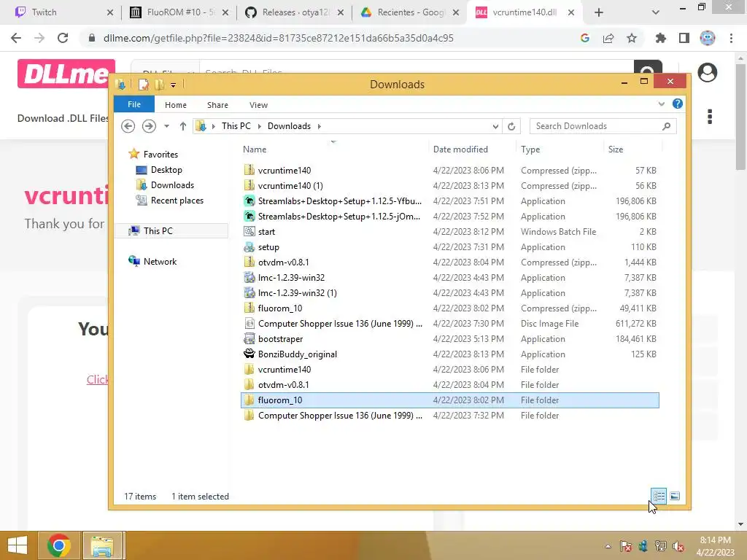Select highlighted fluorom_10 file folder
The width and height of the screenshot is (747, 560).
tap(449, 400)
